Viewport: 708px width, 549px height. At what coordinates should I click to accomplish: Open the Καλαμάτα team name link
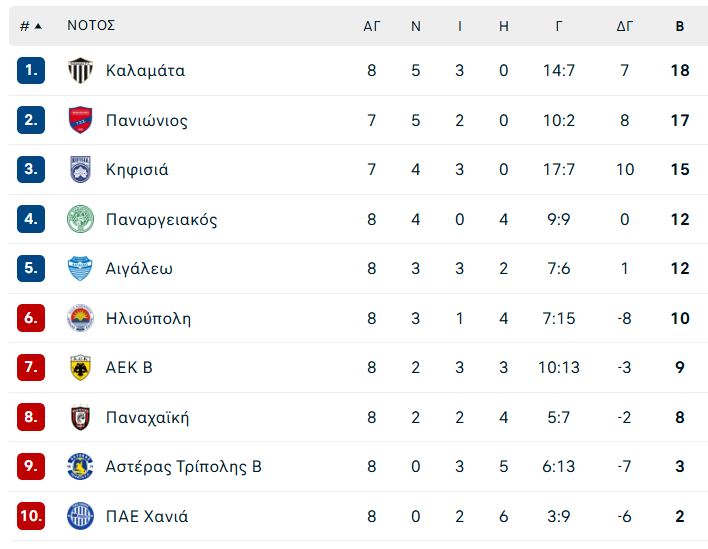[x=145, y=70]
